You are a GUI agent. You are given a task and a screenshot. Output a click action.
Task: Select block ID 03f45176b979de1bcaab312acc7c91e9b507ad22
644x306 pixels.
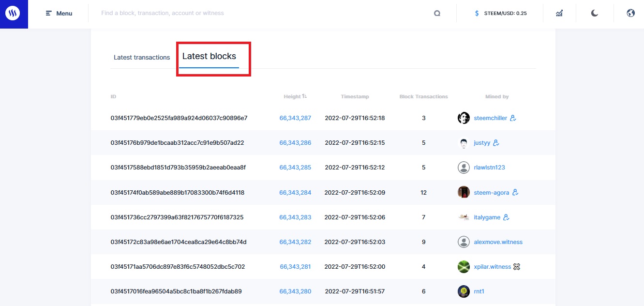(x=177, y=143)
